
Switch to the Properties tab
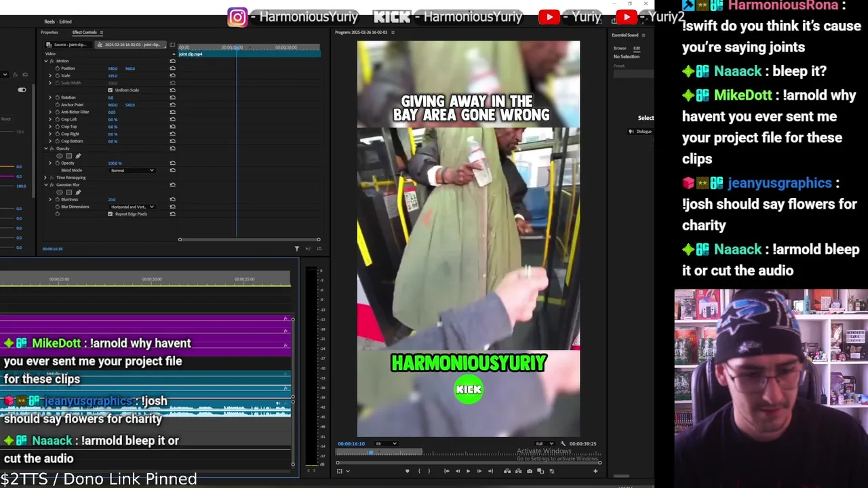coord(50,33)
